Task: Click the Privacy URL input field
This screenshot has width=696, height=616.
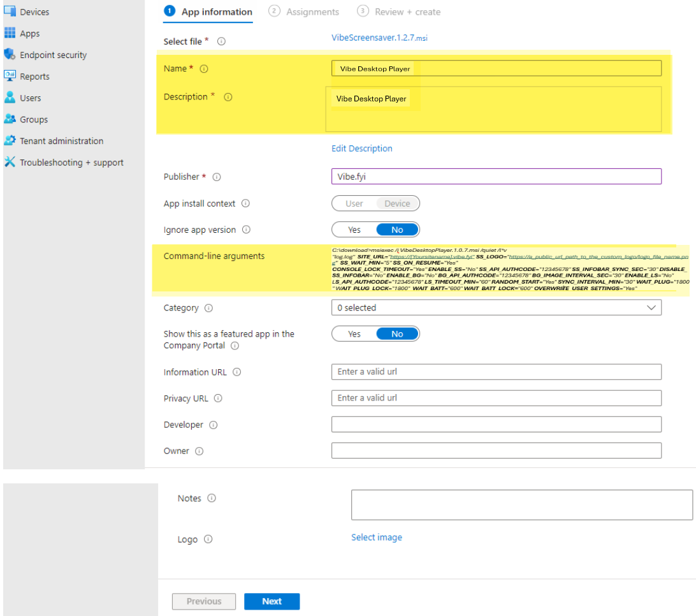Action: coord(497,398)
